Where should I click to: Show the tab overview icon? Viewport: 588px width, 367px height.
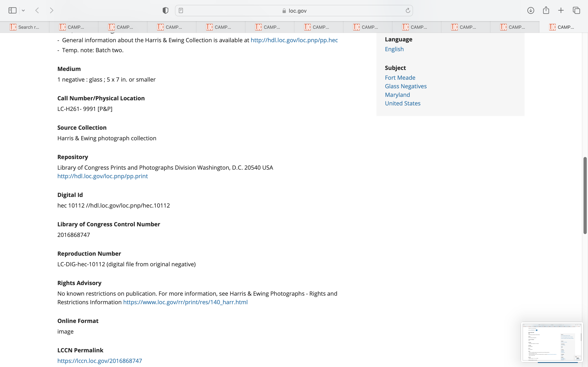click(x=576, y=10)
